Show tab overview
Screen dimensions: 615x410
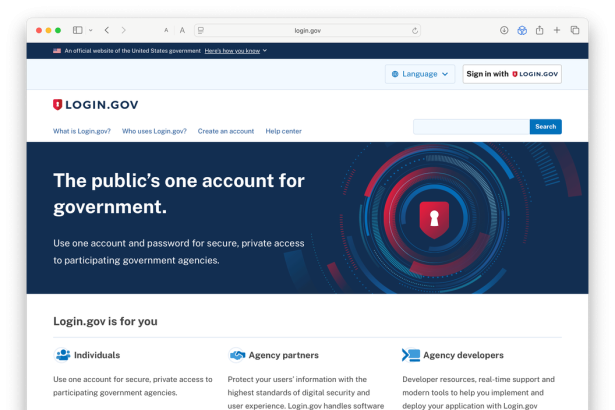575,30
